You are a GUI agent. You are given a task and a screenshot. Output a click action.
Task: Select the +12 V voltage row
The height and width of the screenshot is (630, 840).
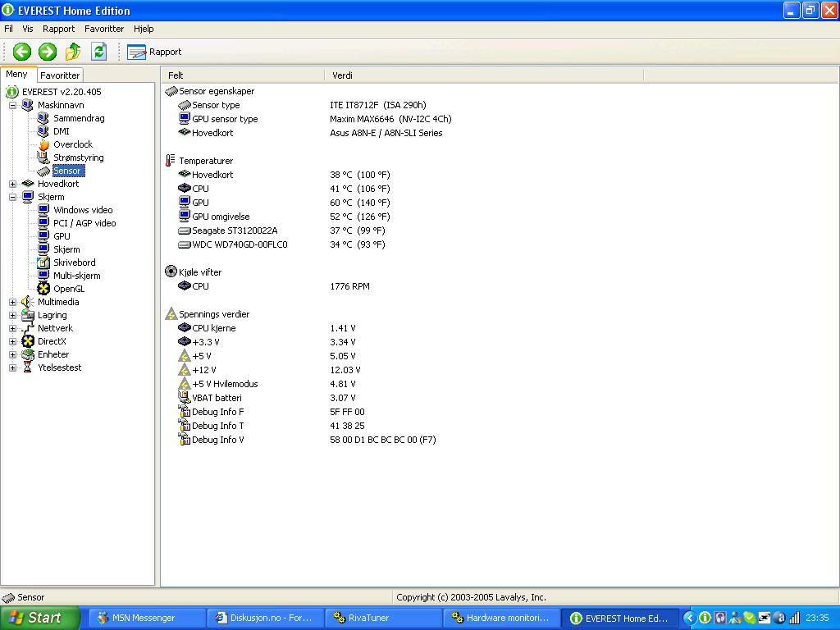tap(269, 370)
